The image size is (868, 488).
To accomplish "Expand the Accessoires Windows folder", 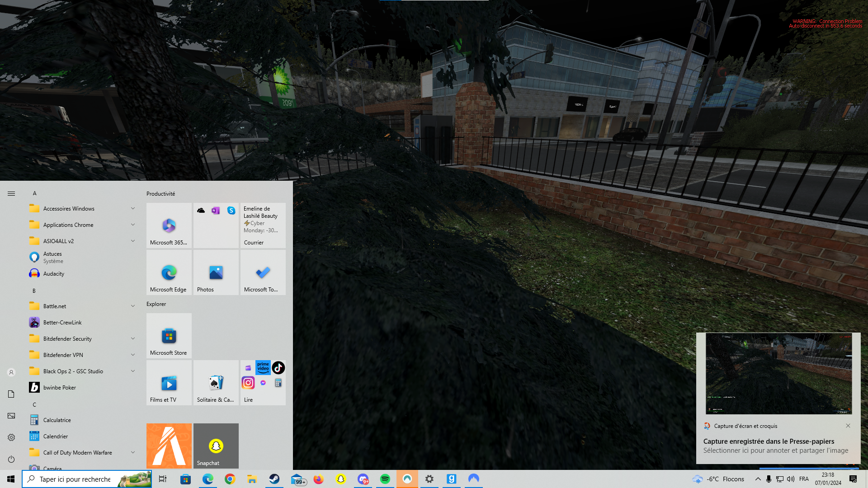I will [82, 209].
